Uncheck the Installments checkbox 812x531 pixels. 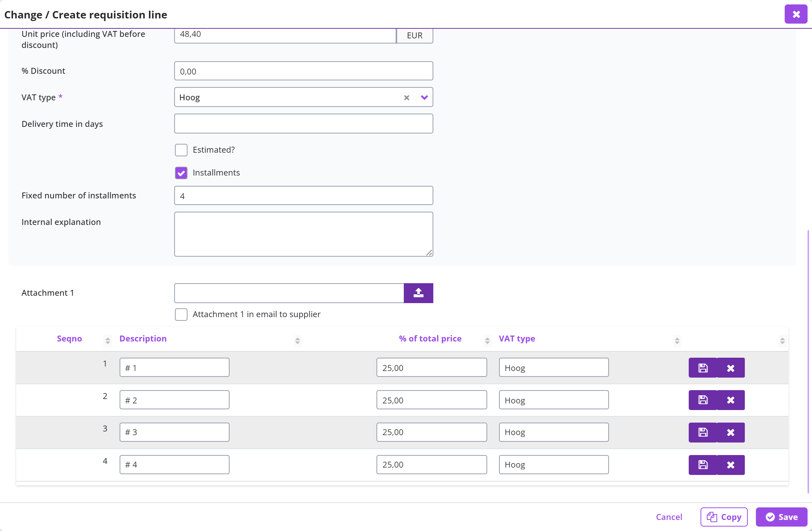click(x=181, y=173)
